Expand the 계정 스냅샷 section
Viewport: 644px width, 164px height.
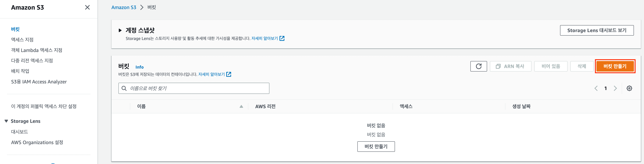[x=120, y=31]
